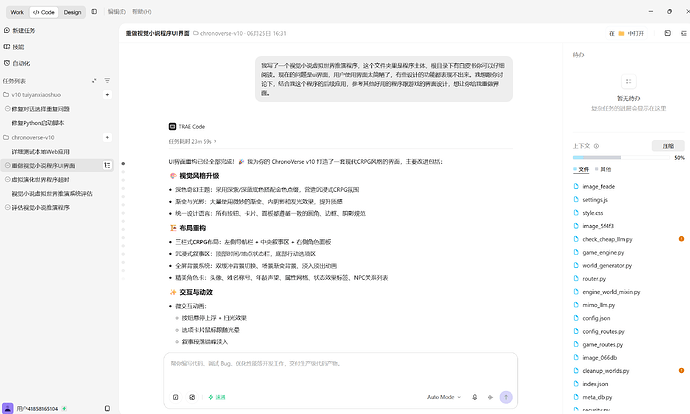Add a task to chronoverse-v10 with plus
Image resolution: width=690 pixels, height=414 pixels.
pyautogui.click(x=107, y=137)
